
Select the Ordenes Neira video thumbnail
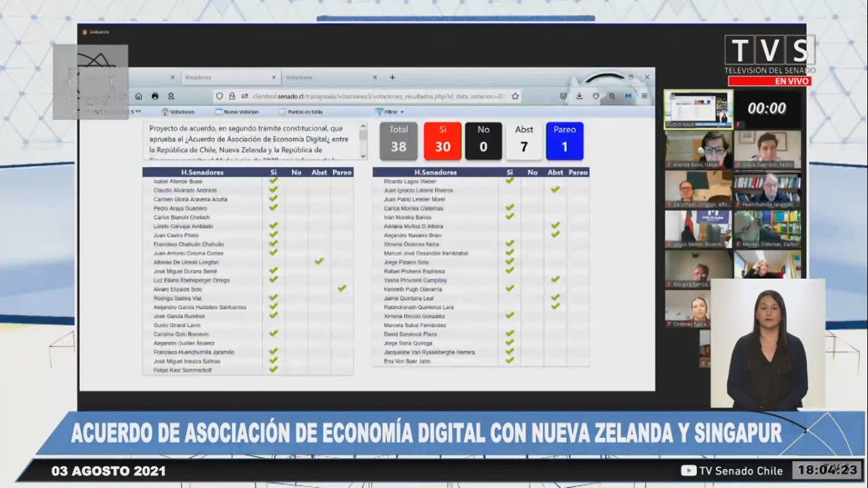[688, 309]
